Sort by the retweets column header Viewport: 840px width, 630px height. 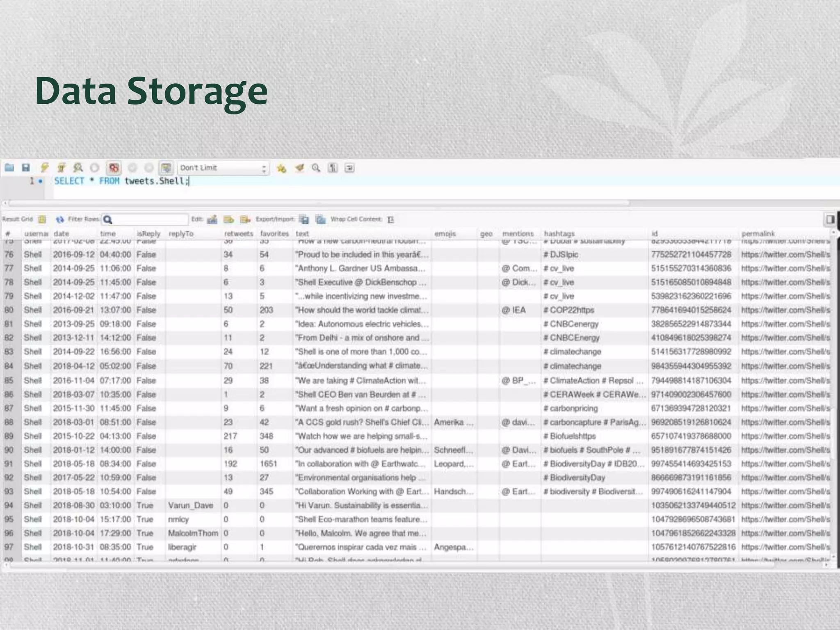tap(239, 233)
